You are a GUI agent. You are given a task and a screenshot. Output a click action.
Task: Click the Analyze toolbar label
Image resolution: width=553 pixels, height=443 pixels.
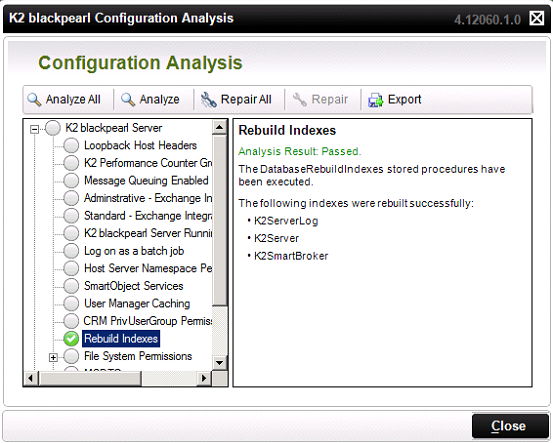tap(159, 99)
